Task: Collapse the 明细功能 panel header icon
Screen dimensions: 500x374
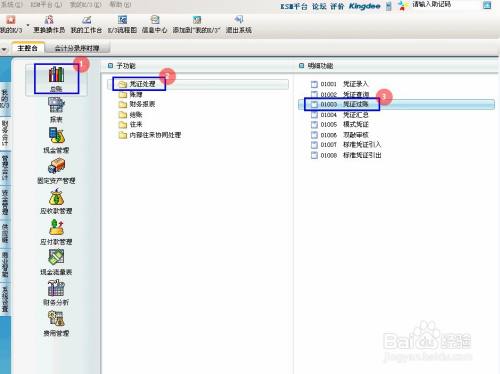Action: tap(301, 66)
